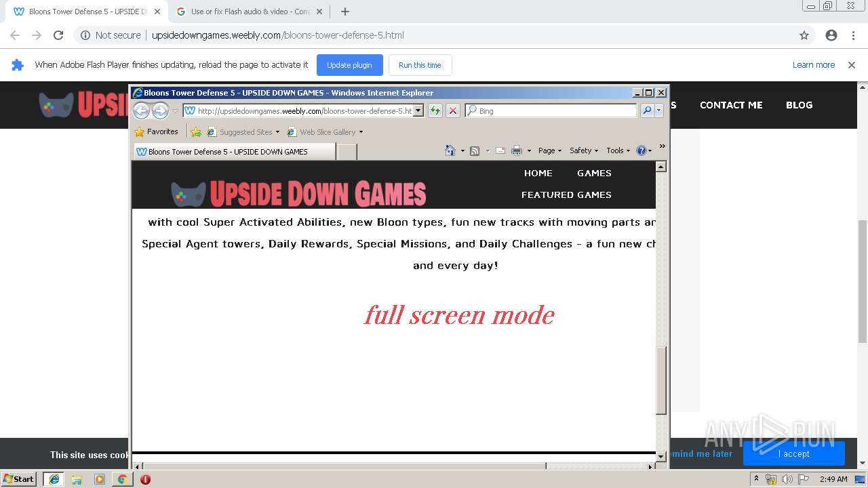Open Chrome's three-dot menu

(853, 35)
